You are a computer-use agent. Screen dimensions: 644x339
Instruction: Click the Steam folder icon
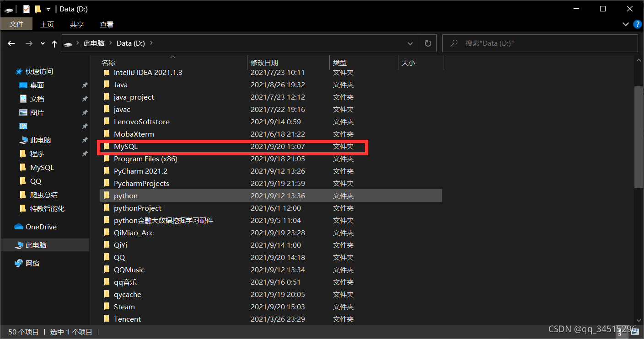tap(107, 307)
